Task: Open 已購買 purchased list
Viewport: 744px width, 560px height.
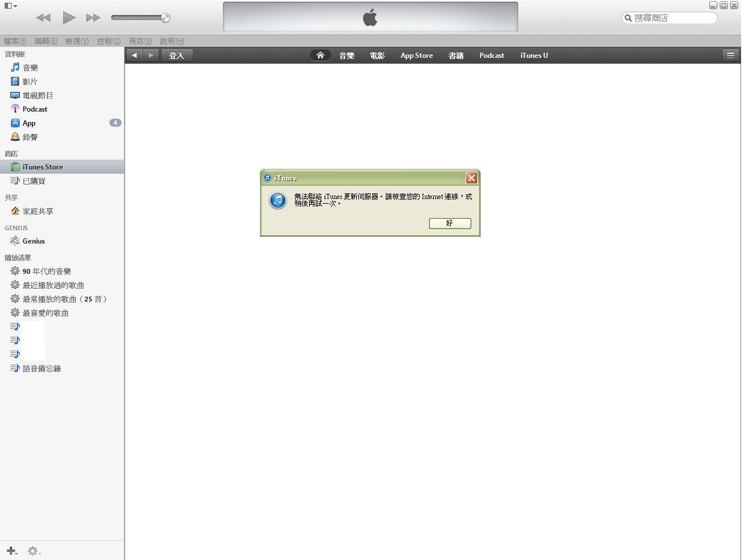Action: (62, 181)
